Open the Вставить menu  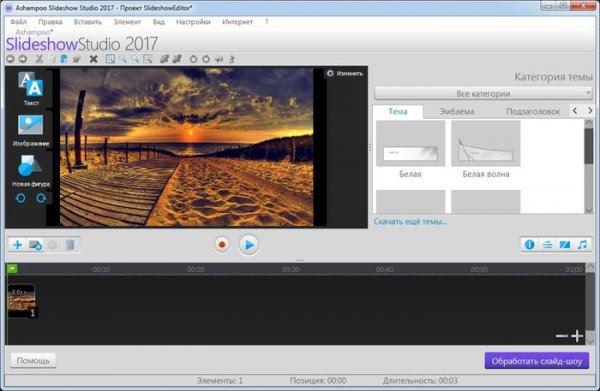88,22
